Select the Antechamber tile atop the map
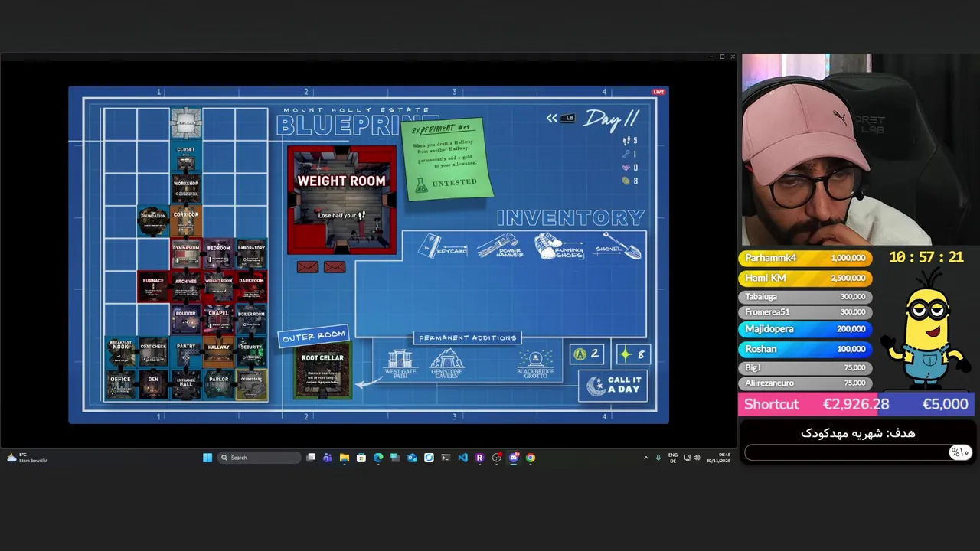Viewport: 980px width, 551px height. click(x=186, y=124)
